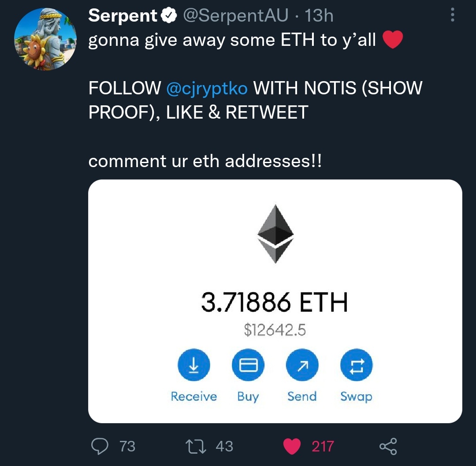This screenshot has width=476, height=466.
Task: Click the 3.71886 ETH balance
Action: [275, 303]
